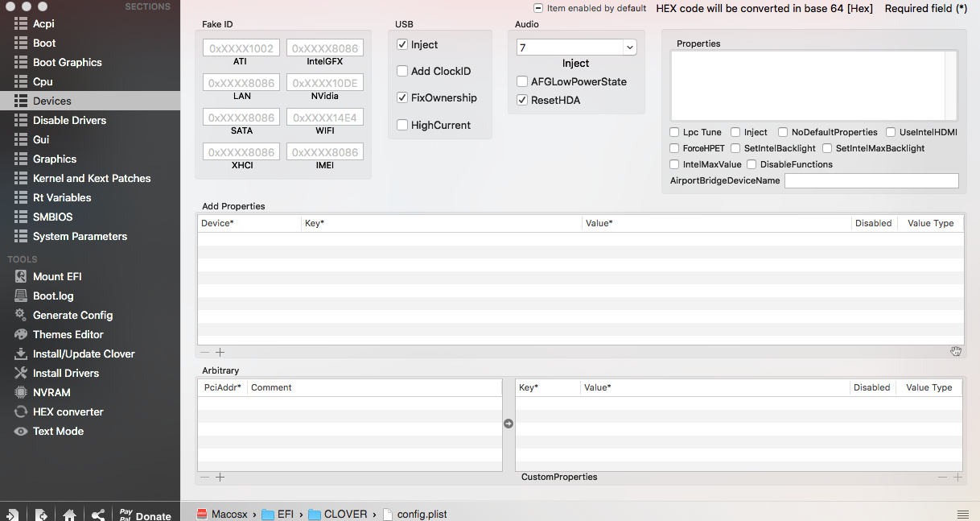Screen dimensions: 980x521
Task: Click the Rt Variables list icon
Action: pos(21,198)
